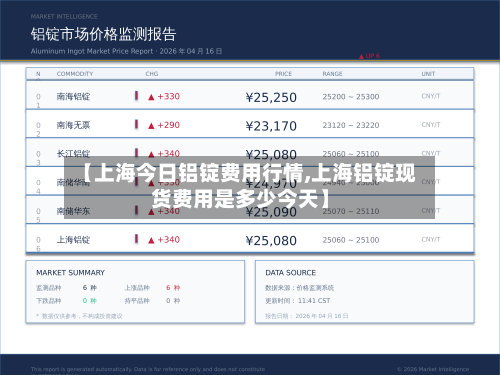Click the red bar marker in 南海铝锭 row
Viewport: 500px width, 375px height.
pos(136,96)
